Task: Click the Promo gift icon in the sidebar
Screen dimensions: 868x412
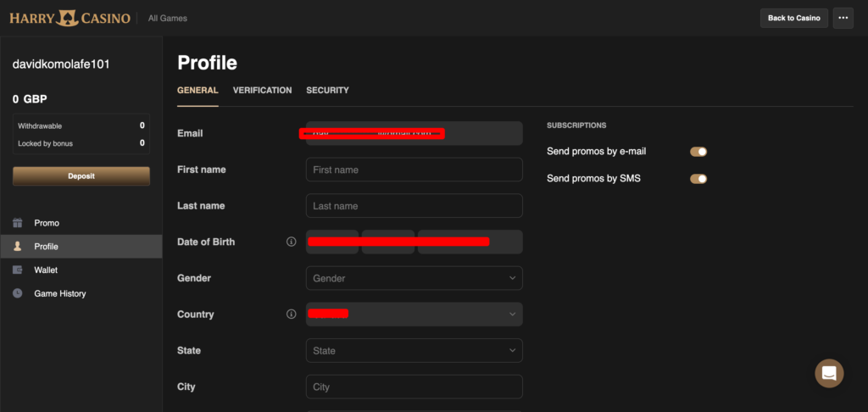Action: pos(18,223)
